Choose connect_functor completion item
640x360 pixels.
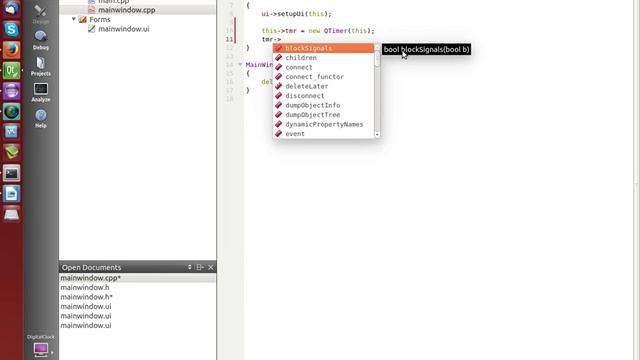[x=323, y=77]
